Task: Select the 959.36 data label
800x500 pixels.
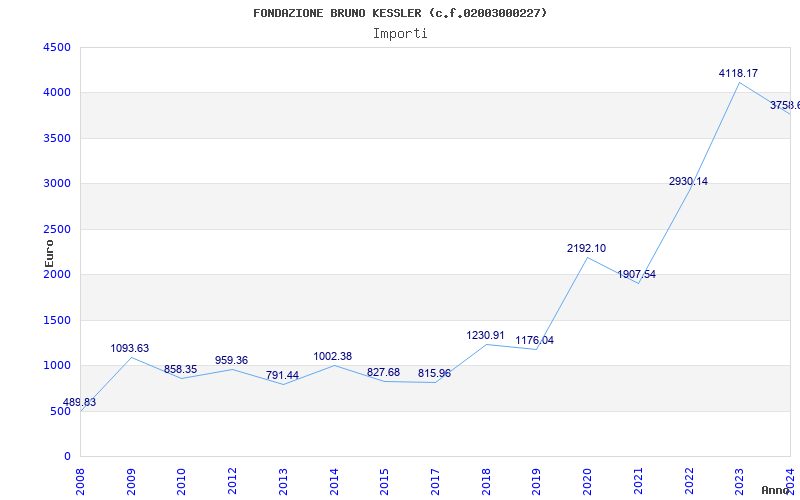Action: [x=231, y=360]
